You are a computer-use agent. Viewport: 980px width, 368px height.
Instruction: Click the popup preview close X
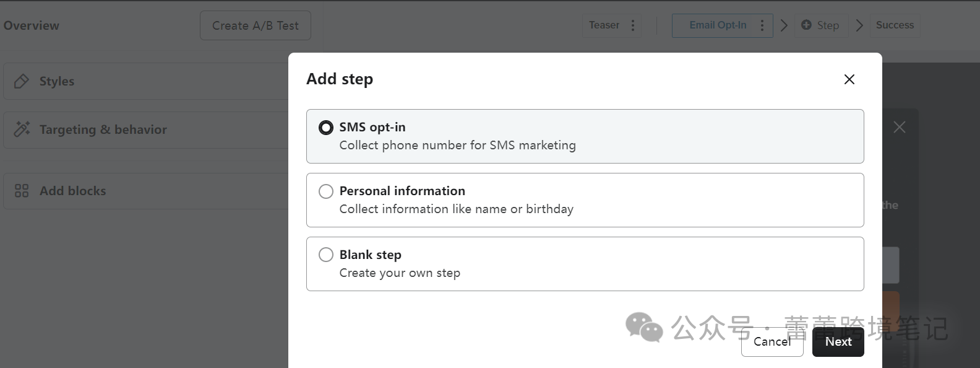[x=899, y=127]
